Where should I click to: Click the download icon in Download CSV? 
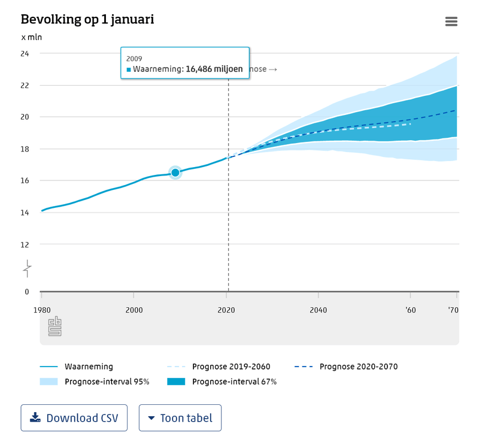click(x=35, y=417)
